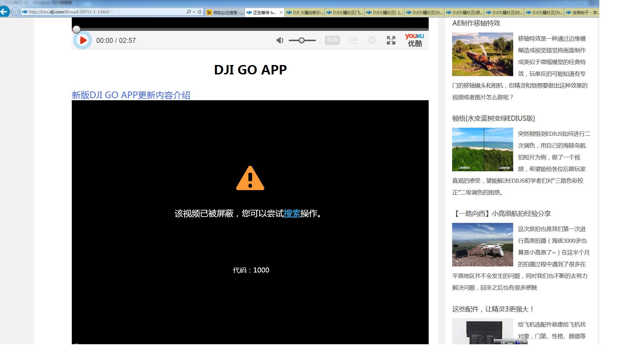The image size is (644, 362).
Task: Switch to the DJI大疆社区|优 tab
Action: [x=504, y=12]
